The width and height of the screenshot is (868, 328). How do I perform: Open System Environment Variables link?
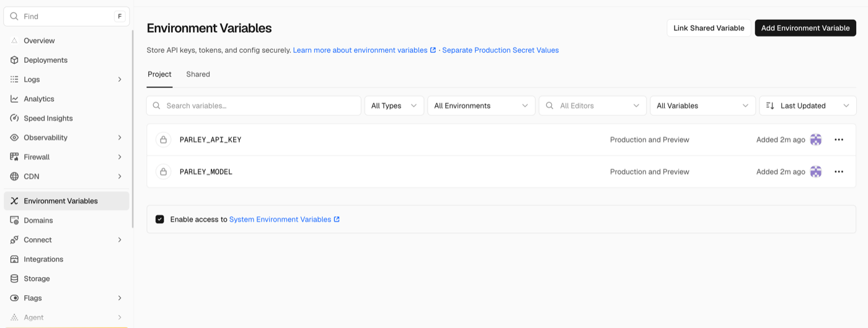pos(285,219)
